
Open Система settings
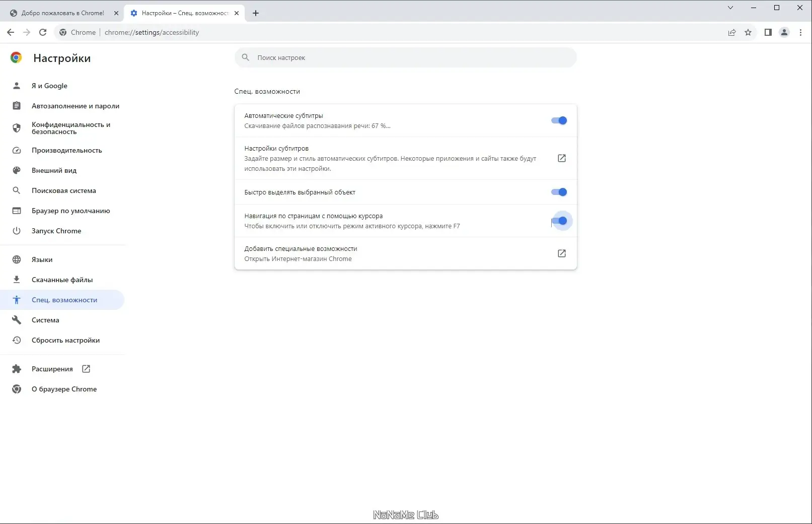45,320
